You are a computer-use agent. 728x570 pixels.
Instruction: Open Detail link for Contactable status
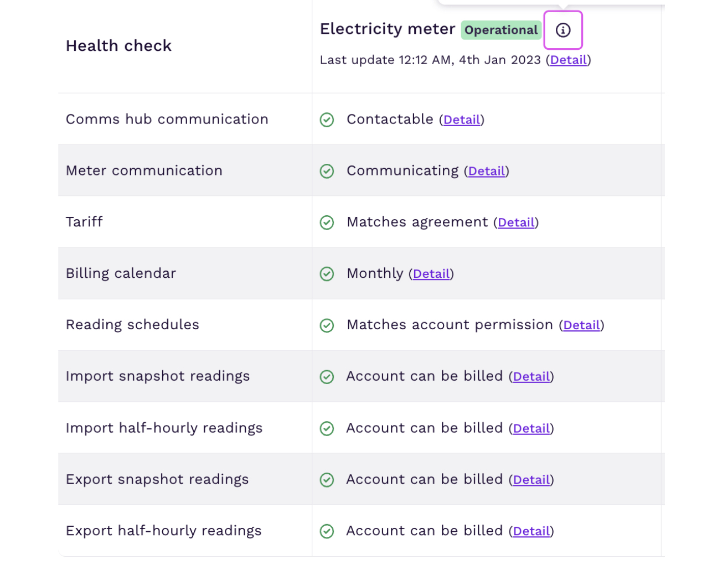click(x=461, y=120)
